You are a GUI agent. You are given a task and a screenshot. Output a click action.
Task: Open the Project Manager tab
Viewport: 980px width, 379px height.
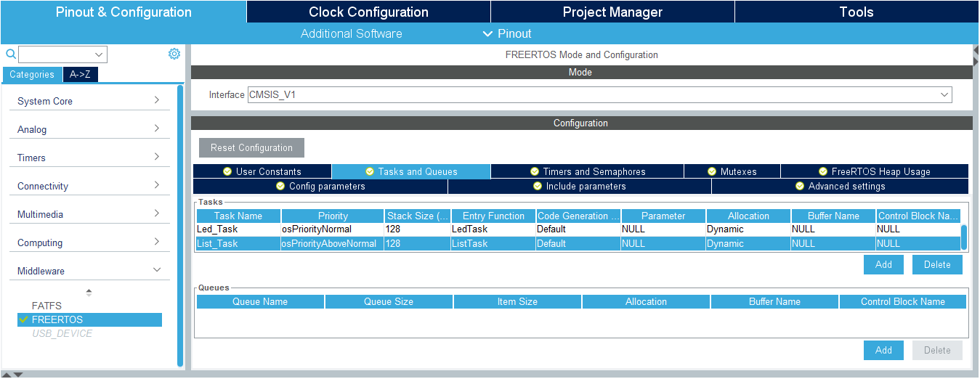(x=612, y=12)
